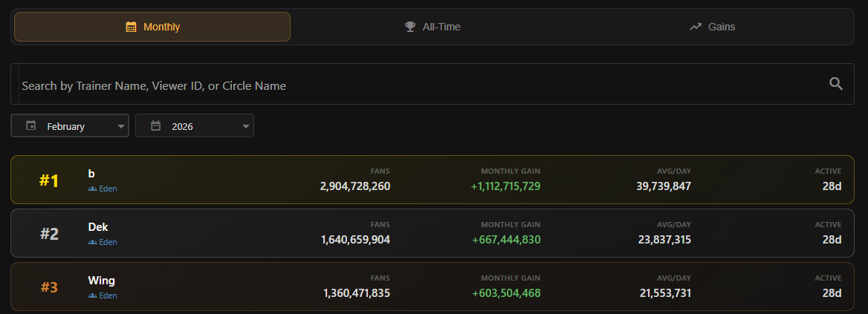The image size is (868, 314).
Task: Open the Eden circle link under Wing
Action: pyautogui.click(x=108, y=295)
